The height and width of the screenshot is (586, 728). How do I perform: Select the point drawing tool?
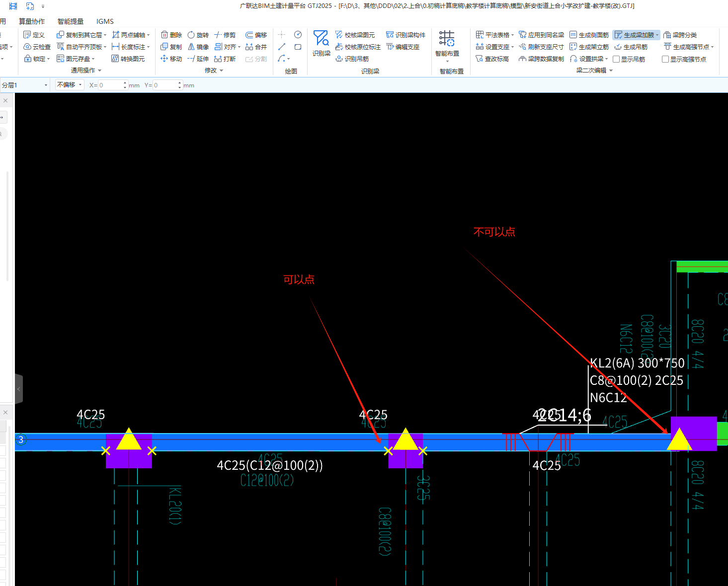282,35
